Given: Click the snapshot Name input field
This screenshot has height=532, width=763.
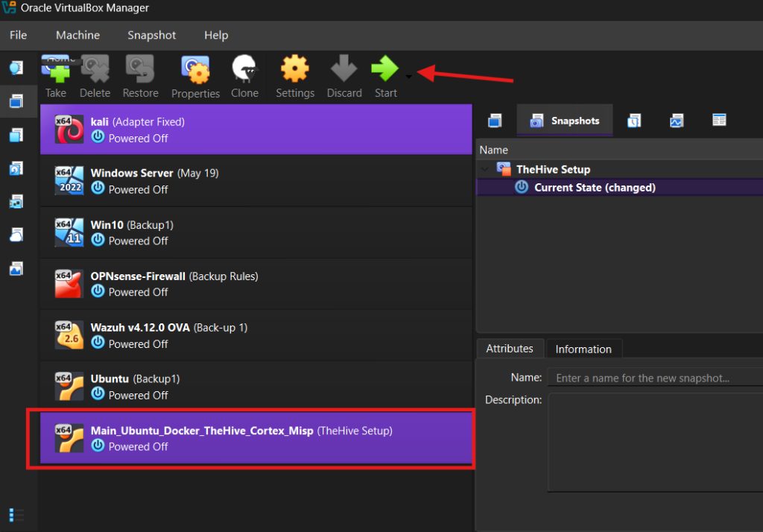Looking at the screenshot, I should [654, 378].
